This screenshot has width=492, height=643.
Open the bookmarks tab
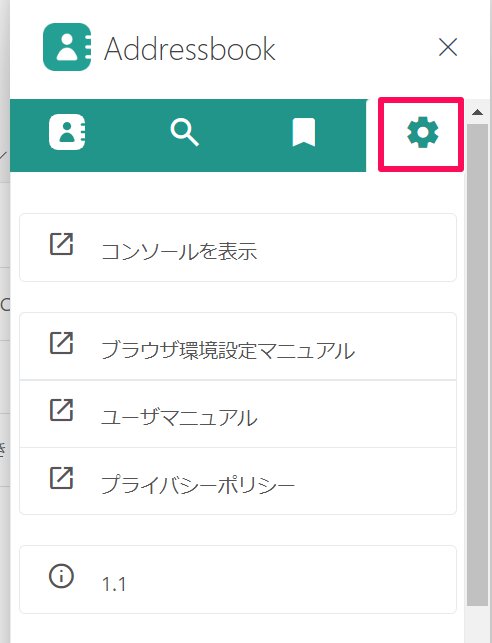[303, 132]
